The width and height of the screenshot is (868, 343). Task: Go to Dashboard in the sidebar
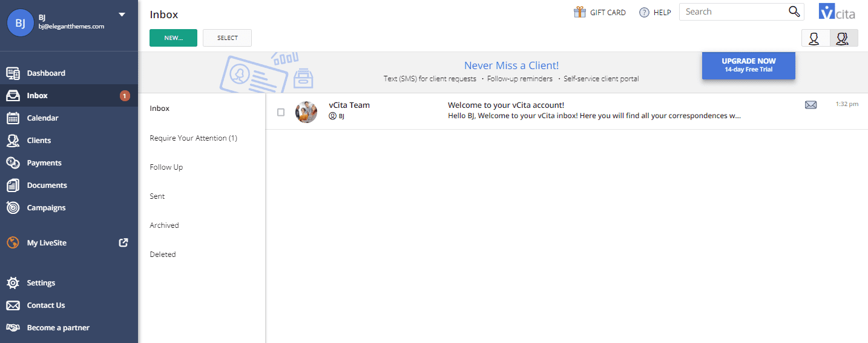point(46,73)
